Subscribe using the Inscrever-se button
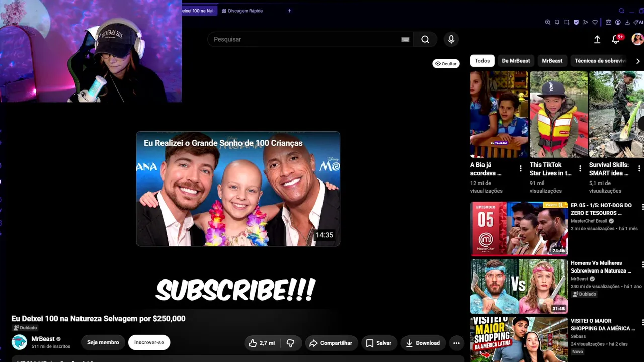Screen dimensions: 644x362 [x=149, y=342]
